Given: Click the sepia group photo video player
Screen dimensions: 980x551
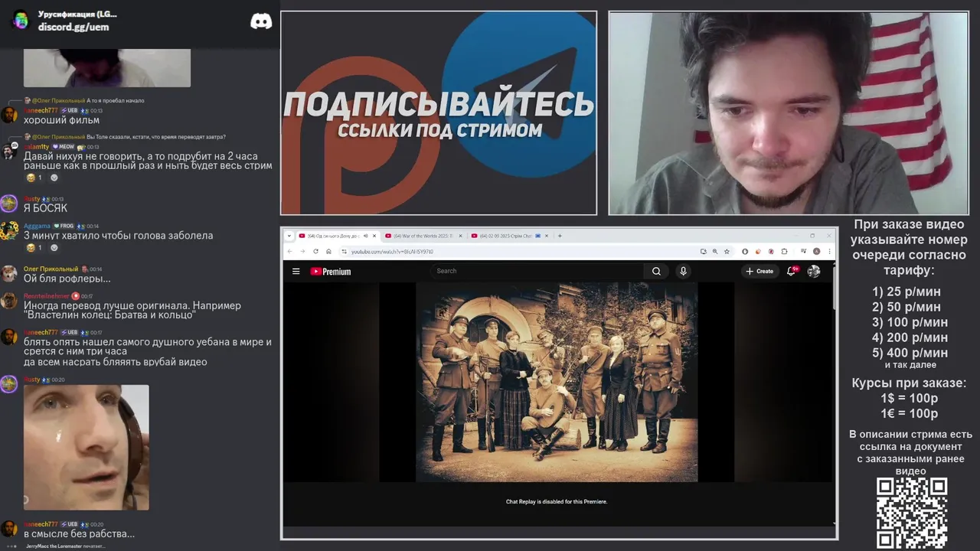Looking at the screenshot, I should pyautogui.click(x=557, y=382).
